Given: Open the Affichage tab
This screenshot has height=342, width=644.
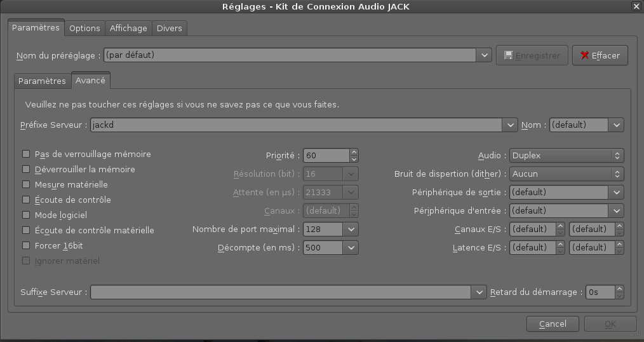Looking at the screenshot, I should [x=128, y=28].
